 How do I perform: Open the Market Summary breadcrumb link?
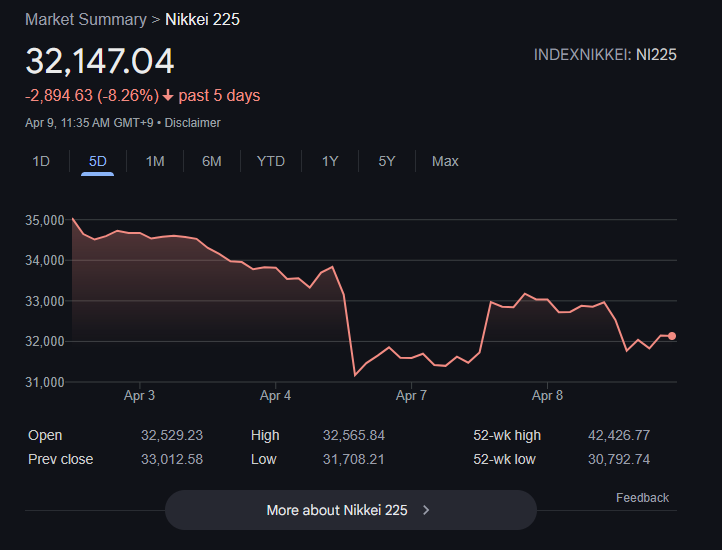pyautogui.click(x=86, y=19)
